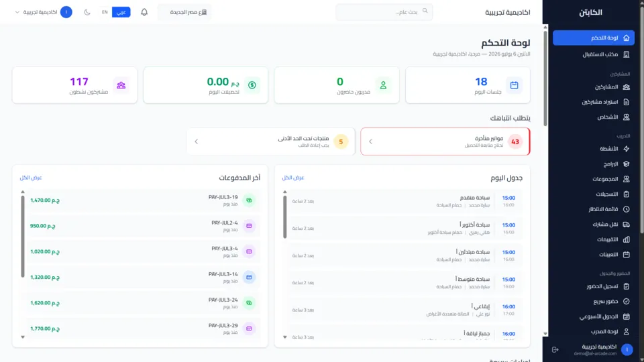The height and width of the screenshot is (362, 644).
Task: Click the logout icon in the sidebar footer
Action: pyautogui.click(x=555, y=350)
